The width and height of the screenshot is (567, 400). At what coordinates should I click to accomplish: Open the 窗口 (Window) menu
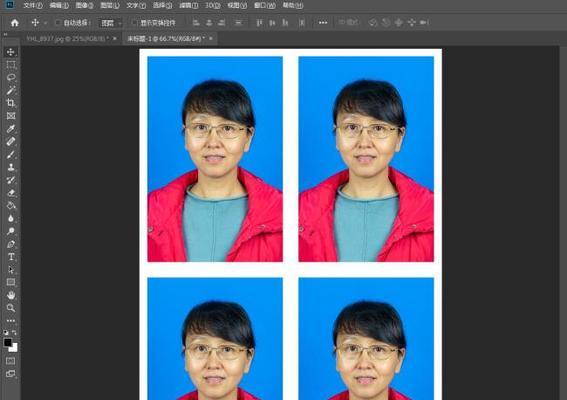(265, 5)
